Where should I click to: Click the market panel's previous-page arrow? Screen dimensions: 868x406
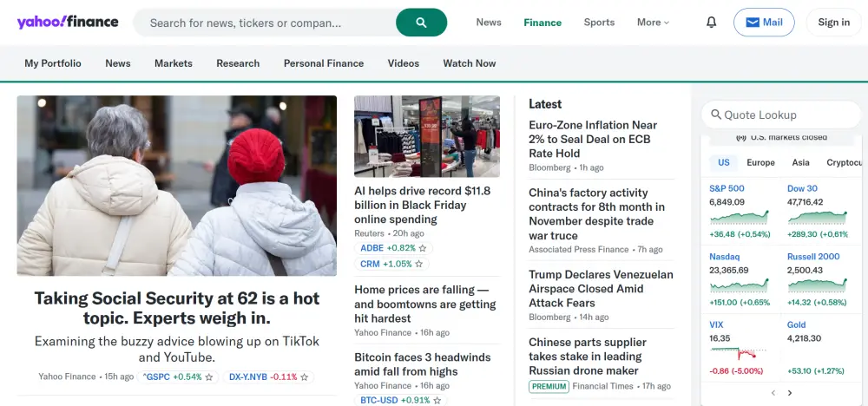pyautogui.click(x=773, y=393)
